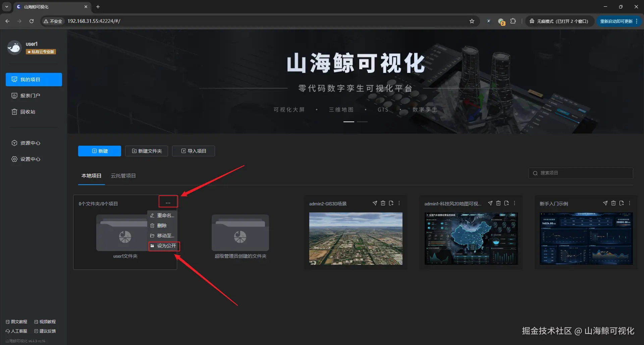
Task: Click the browser back arrow
Action: (x=7, y=21)
